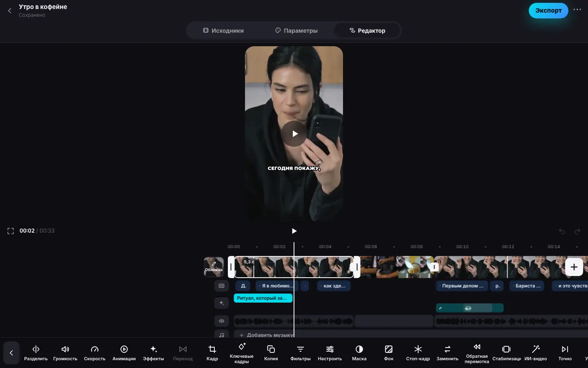Open the Эффекты tool
This screenshot has width=588, height=368.
154,353
